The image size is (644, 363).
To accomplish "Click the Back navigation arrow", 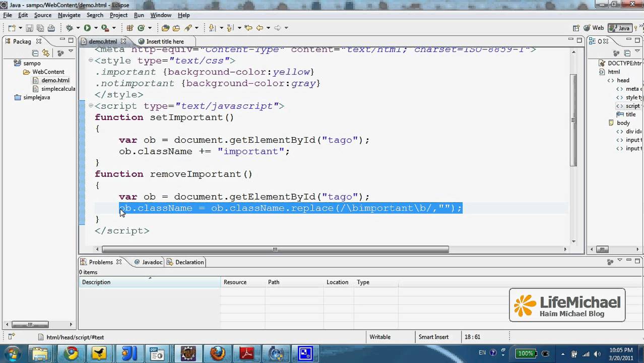I will [x=260, y=28].
